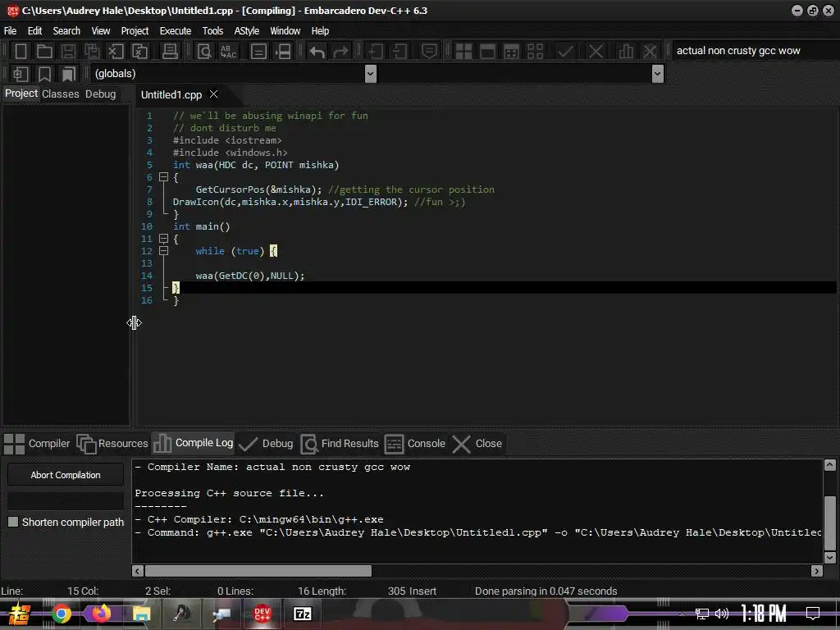Switch to the Classes side tab
This screenshot has width=840, height=630.
point(61,94)
